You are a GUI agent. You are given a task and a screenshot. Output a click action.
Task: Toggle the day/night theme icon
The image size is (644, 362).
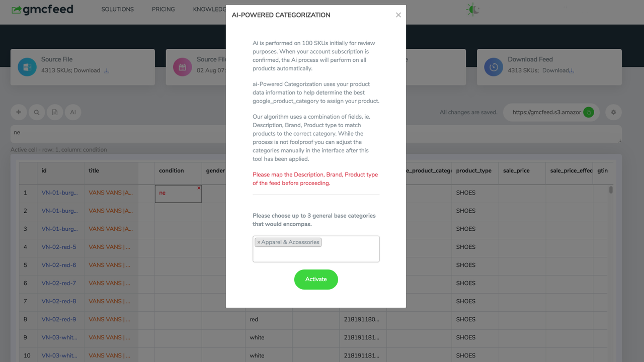(473, 9)
